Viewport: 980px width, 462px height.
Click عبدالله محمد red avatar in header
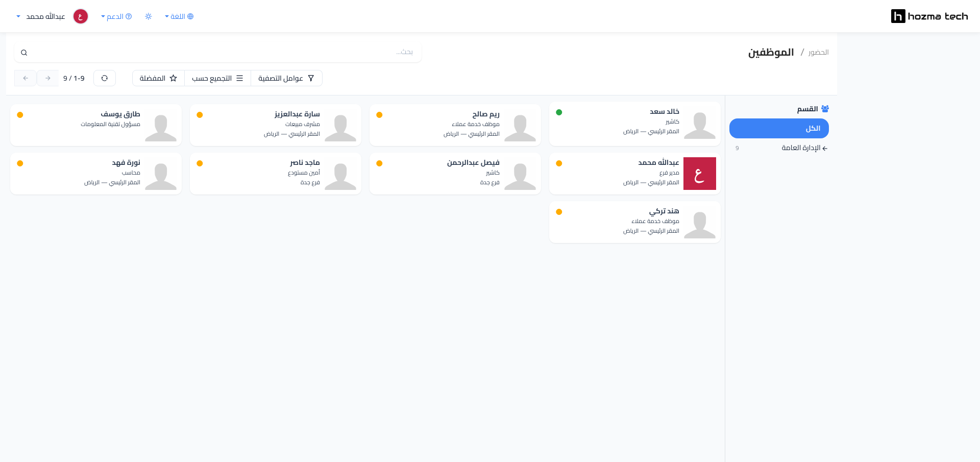81,16
